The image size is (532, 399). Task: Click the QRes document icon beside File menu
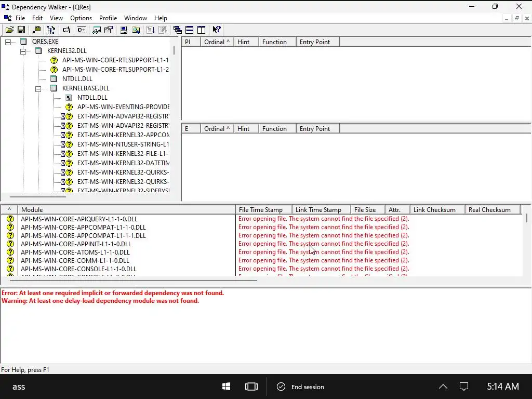pos(7,18)
